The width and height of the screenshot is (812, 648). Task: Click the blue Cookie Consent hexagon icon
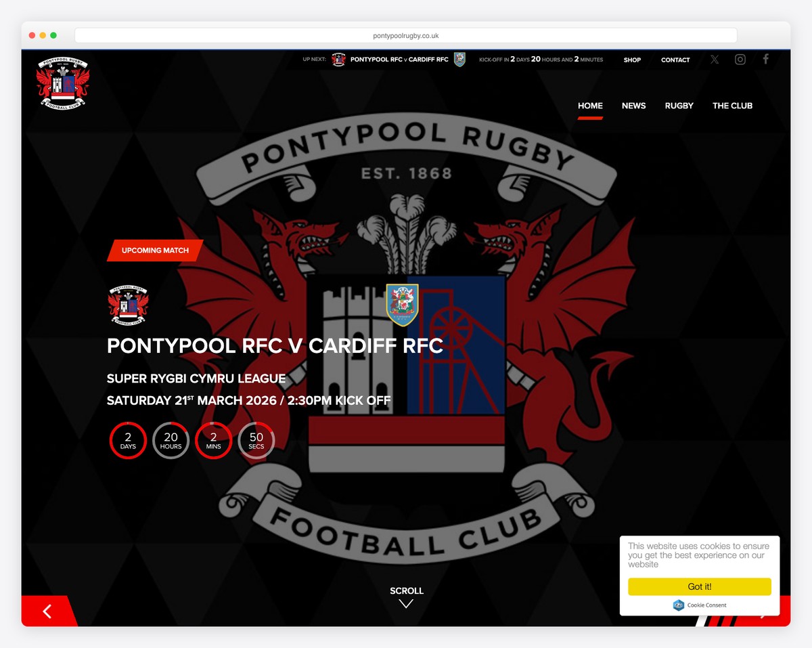click(x=677, y=605)
